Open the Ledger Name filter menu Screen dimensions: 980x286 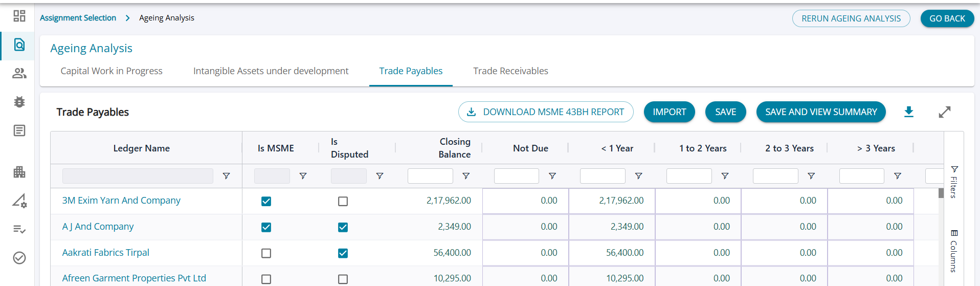226,176
